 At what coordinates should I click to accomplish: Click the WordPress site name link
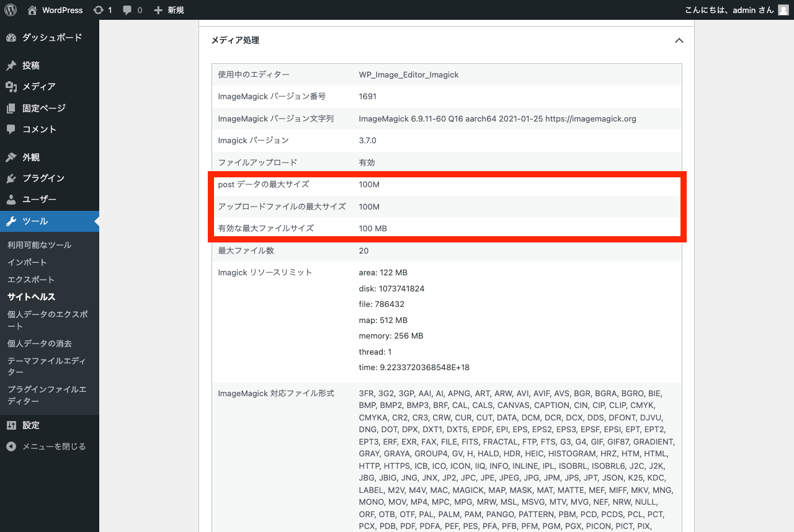click(x=62, y=10)
